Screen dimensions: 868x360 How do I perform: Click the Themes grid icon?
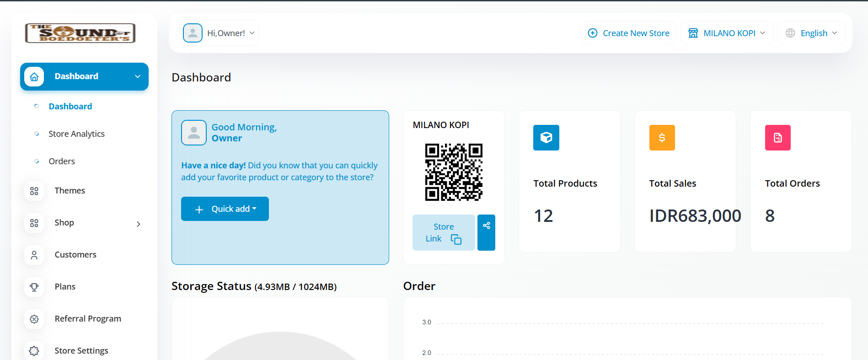(34, 191)
